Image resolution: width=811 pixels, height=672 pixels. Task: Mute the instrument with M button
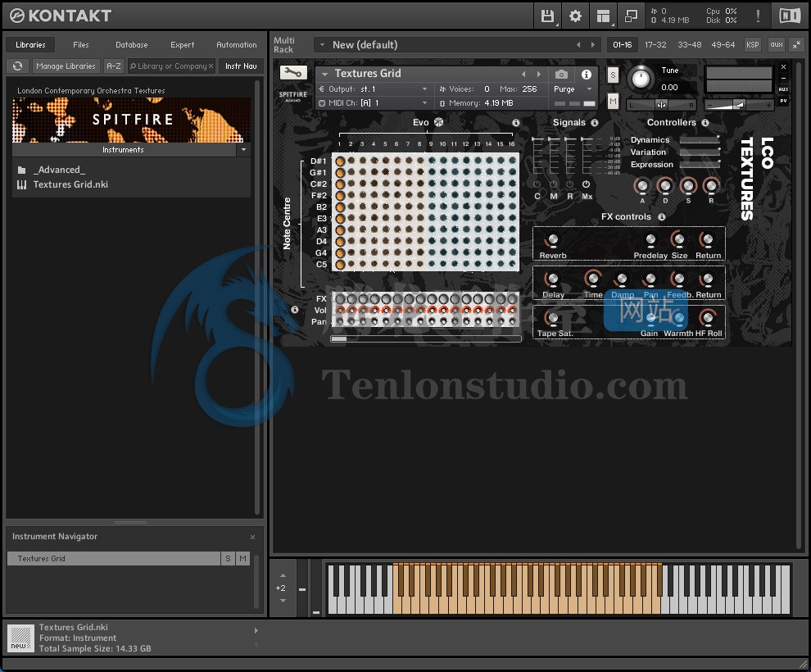613,101
